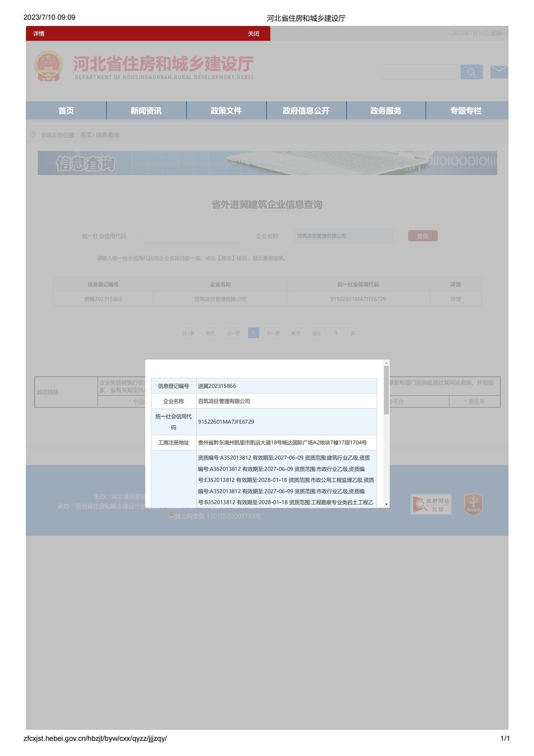Viewport: 534px width, 756px height.
Task: Click the 省外进冀建筑企业信息查询 heading
Action: tap(267, 204)
